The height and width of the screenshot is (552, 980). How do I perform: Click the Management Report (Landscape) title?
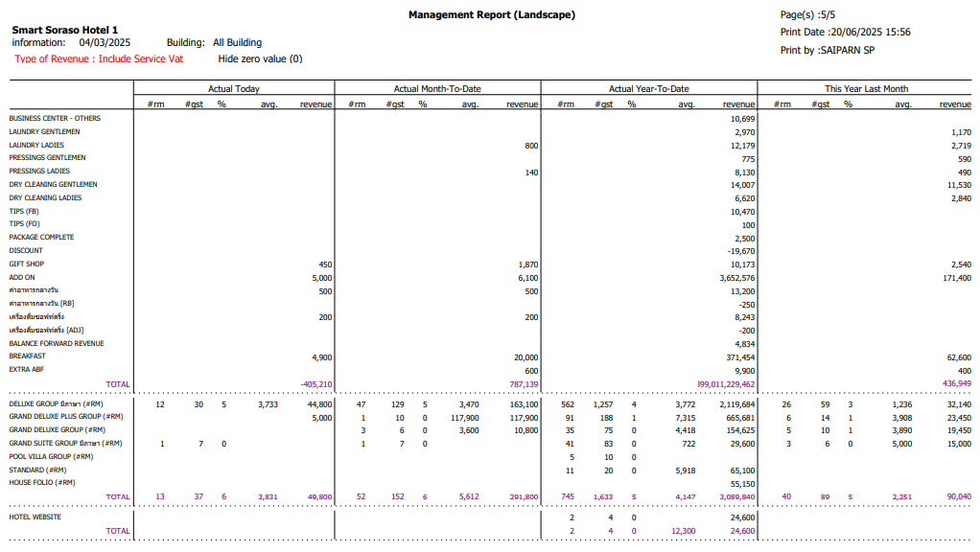tap(491, 14)
